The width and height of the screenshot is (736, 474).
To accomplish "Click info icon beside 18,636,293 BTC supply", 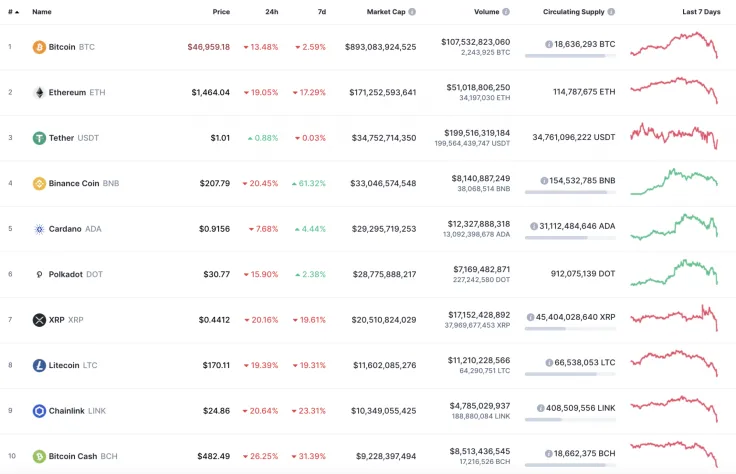I will (x=549, y=44).
